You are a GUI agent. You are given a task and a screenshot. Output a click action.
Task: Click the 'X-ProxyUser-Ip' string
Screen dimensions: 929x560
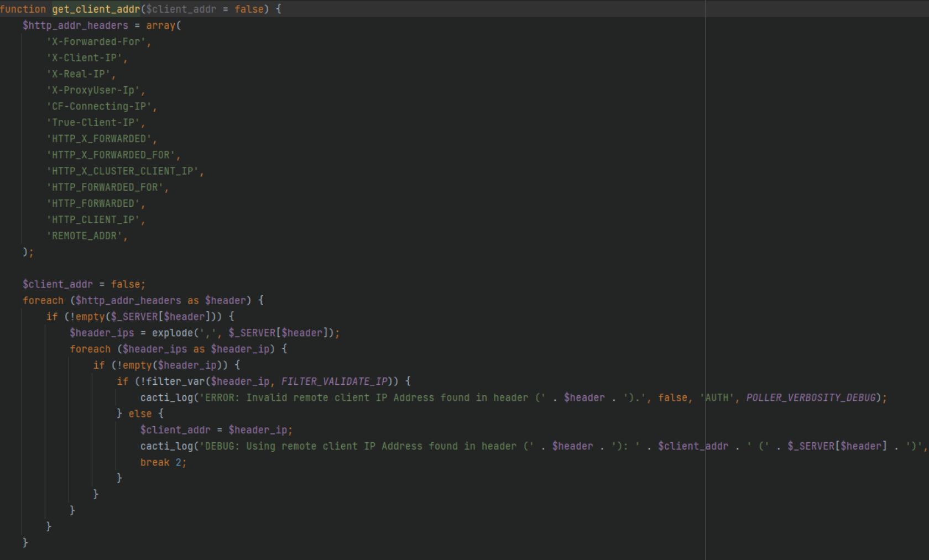click(93, 90)
